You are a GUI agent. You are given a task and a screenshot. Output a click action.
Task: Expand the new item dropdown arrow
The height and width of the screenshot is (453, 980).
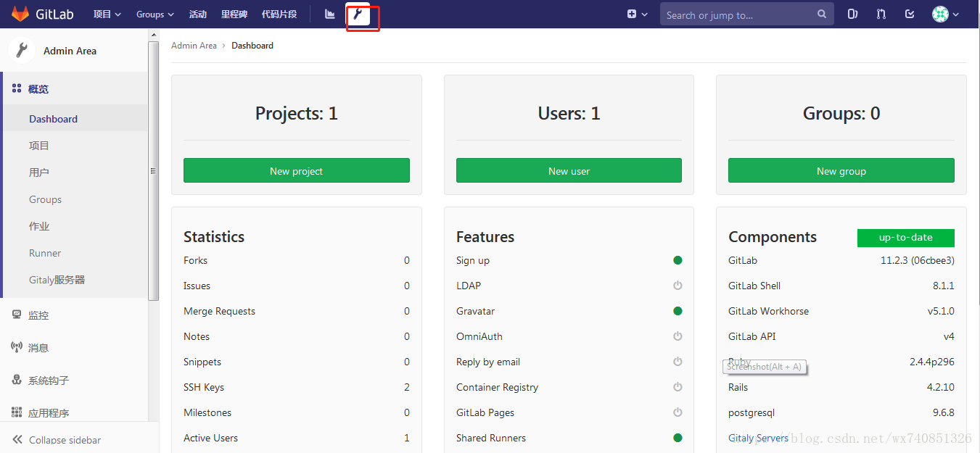[645, 14]
